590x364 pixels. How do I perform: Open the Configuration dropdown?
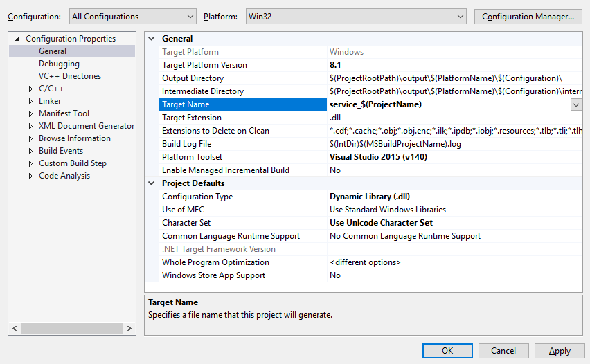(132, 17)
